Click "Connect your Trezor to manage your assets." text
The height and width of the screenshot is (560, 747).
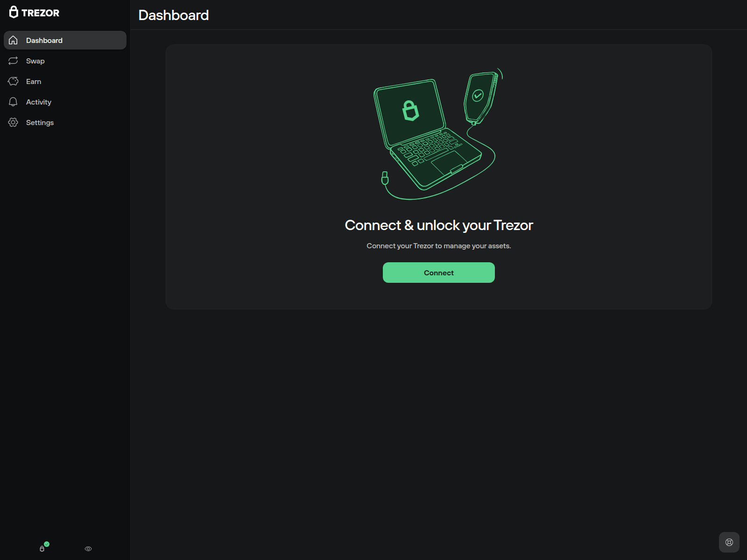click(x=439, y=246)
